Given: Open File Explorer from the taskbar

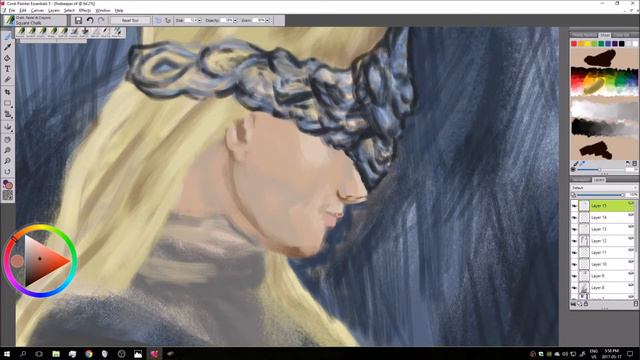Looking at the screenshot, I should [56, 354].
